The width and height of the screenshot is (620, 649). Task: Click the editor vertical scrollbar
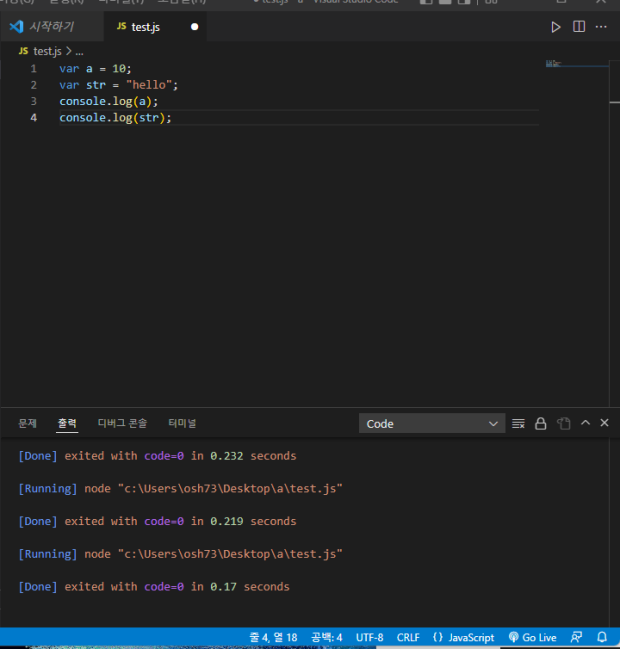615,232
